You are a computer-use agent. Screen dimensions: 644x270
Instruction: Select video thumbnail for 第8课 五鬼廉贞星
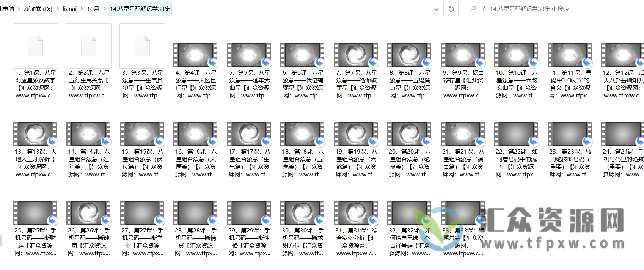[409, 55]
